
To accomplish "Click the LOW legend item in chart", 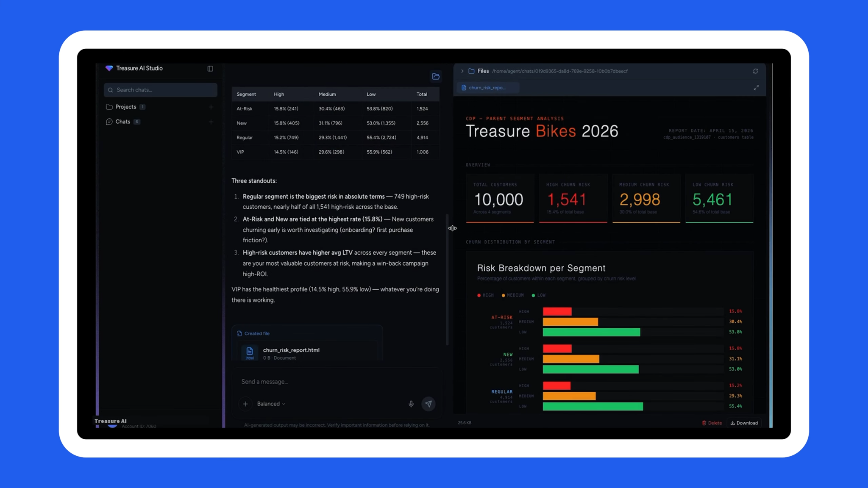I will (x=539, y=295).
